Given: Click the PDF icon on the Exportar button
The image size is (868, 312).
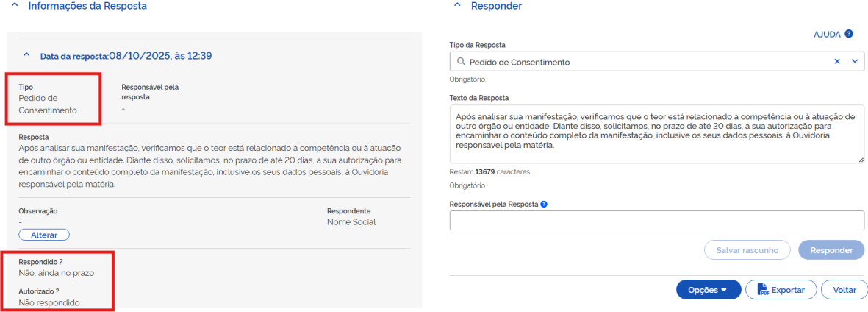Looking at the screenshot, I should (x=762, y=290).
